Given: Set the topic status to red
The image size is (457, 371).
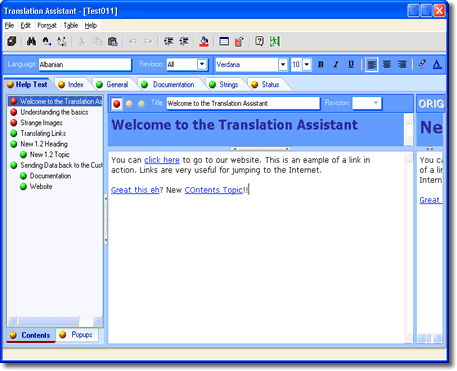Looking at the screenshot, I should tap(117, 104).
